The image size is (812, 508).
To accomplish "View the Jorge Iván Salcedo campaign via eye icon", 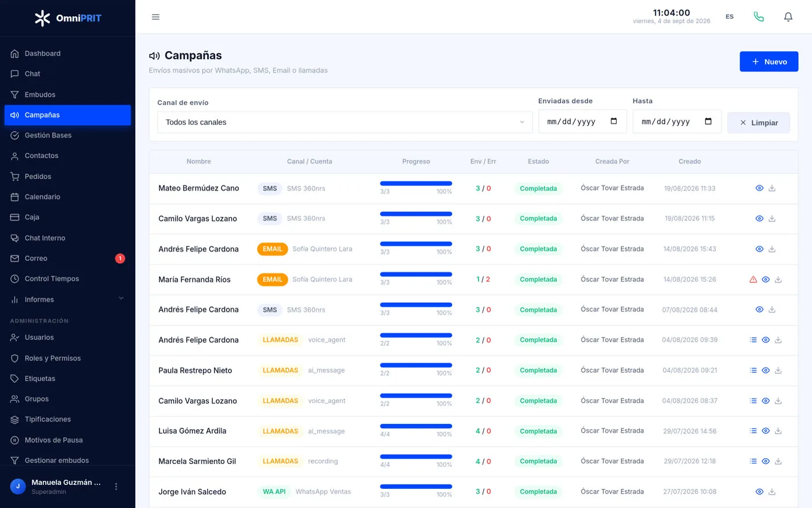I will pyautogui.click(x=759, y=492).
